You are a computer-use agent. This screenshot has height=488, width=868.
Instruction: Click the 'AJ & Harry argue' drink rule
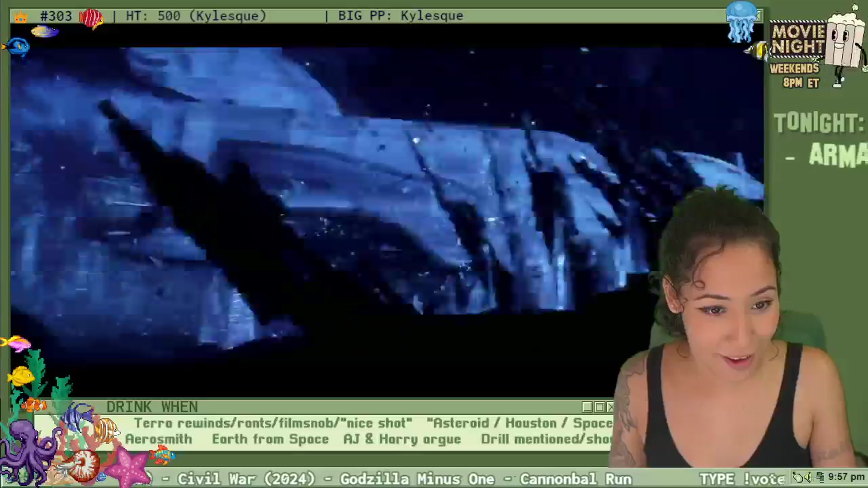(402, 439)
